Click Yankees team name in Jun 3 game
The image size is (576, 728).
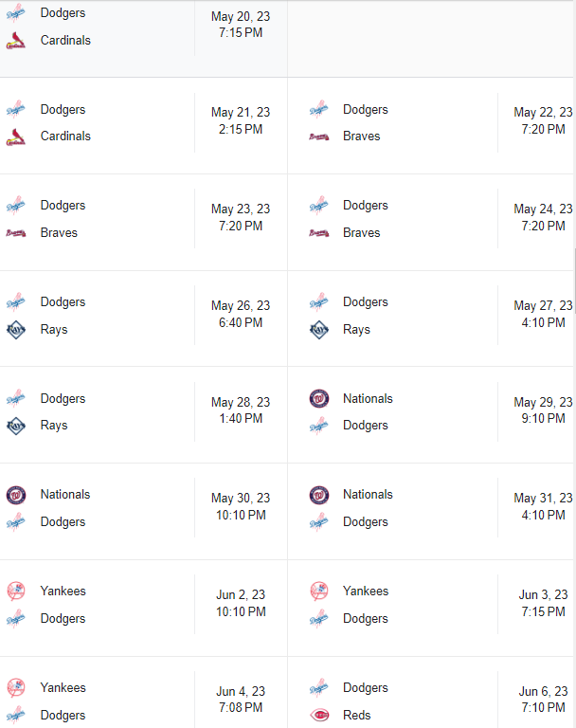(366, 591)
